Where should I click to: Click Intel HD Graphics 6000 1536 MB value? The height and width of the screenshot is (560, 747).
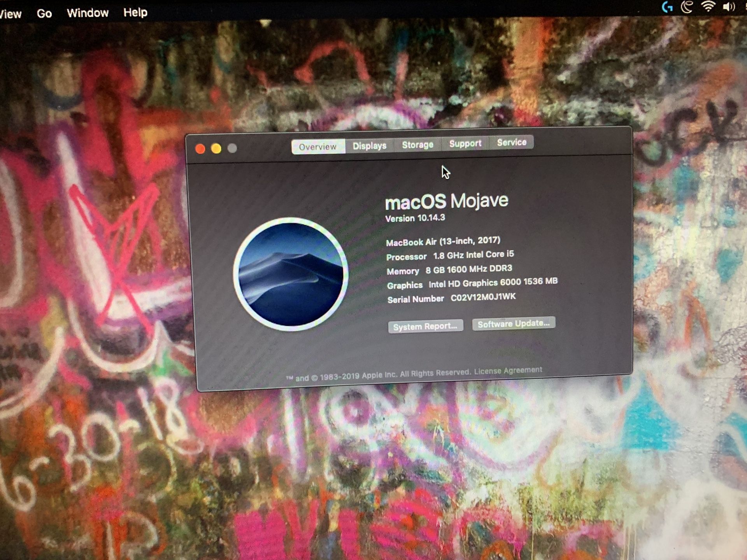coord(493,283)
